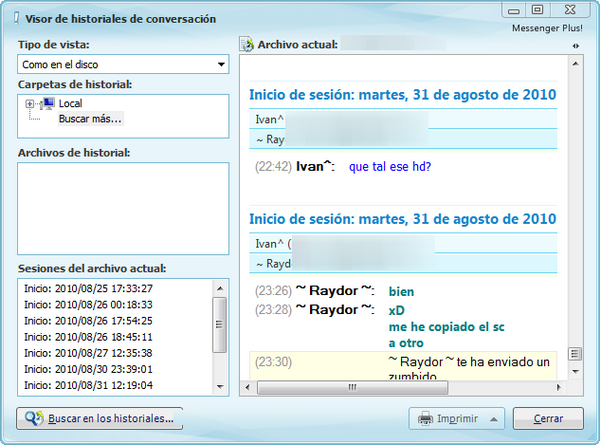Click the window title exclamation icon

pyautogui.click(x=16, y=18)
